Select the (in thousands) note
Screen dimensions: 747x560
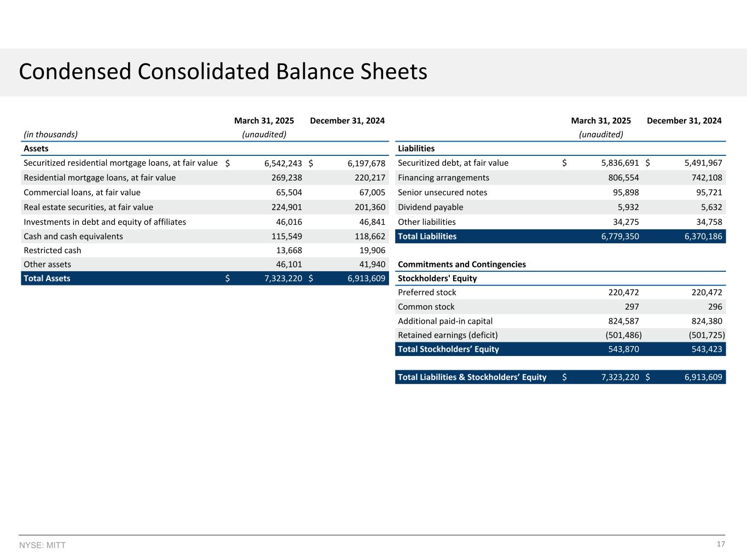coord(50,135)
